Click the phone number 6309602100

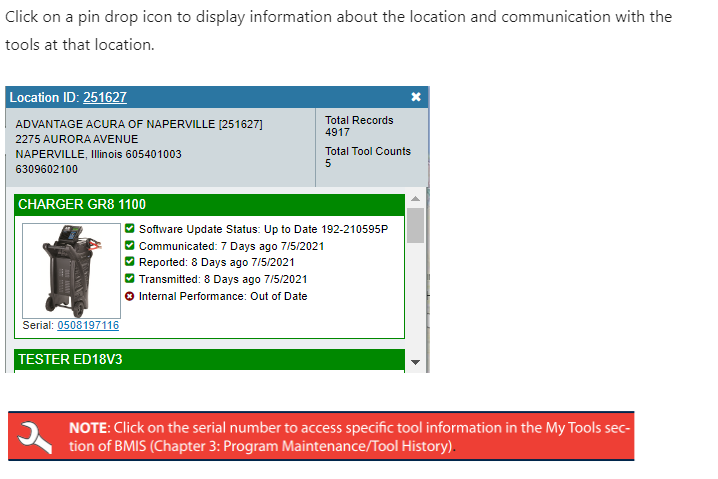tap(46, 169)
